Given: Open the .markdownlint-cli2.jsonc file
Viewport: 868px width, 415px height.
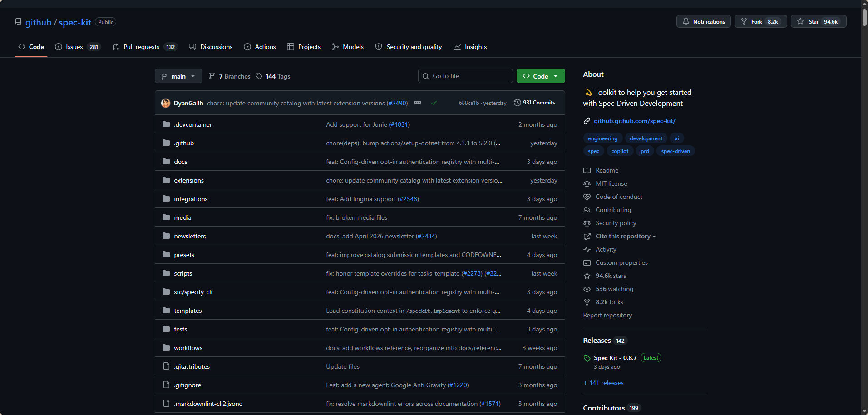Looking at the screenshot, I should click(x=208, y=404).
